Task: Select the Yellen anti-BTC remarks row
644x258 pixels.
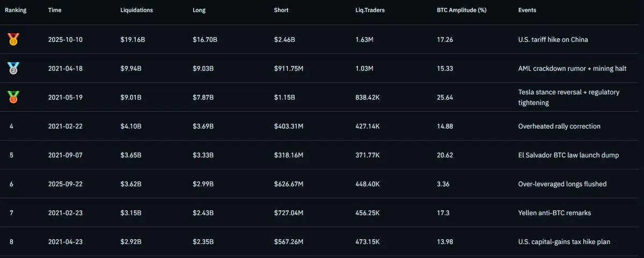Action: 322,213
